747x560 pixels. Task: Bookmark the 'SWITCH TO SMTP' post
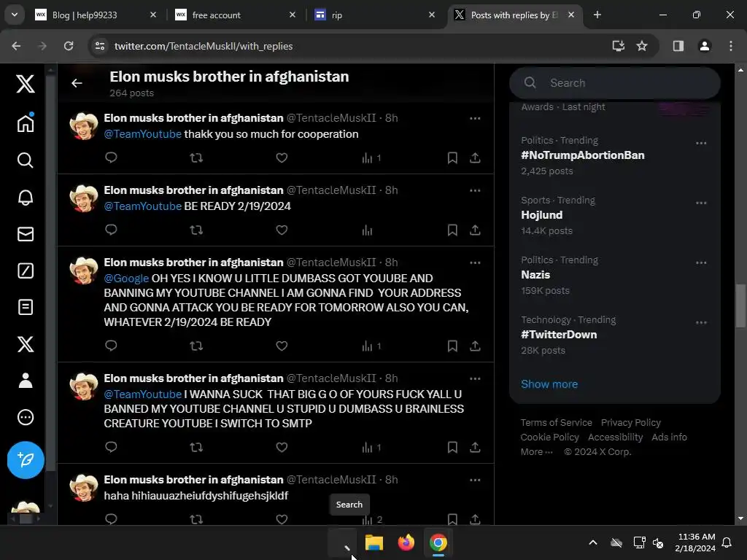click(x=452, y=447)
